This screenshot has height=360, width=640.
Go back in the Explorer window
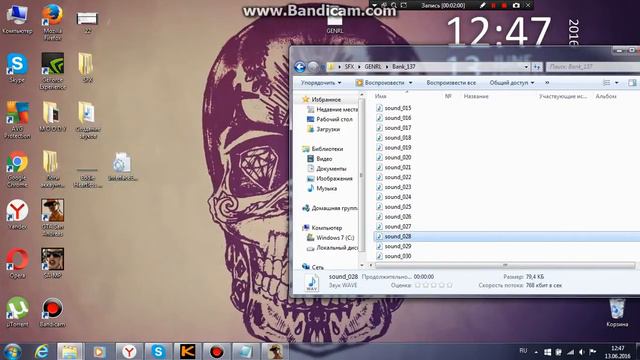(x=300, y=67)
